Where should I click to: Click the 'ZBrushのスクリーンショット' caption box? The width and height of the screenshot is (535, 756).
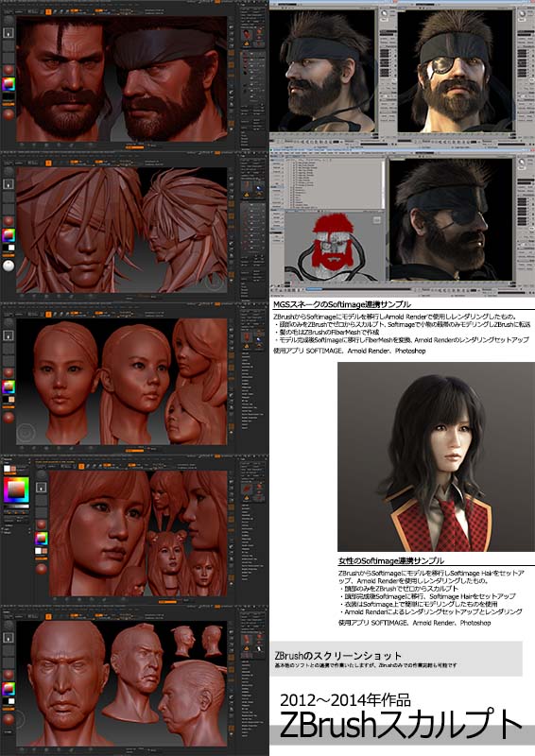pos(397,659)
